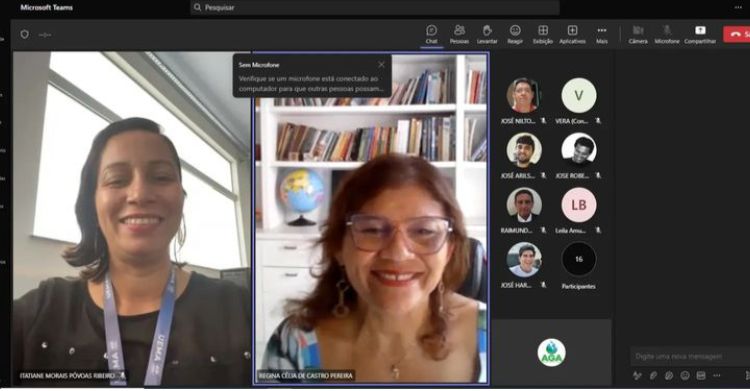750x391 pixels.
Task: Open text format options in chat
Action: [x=637, y=375]
